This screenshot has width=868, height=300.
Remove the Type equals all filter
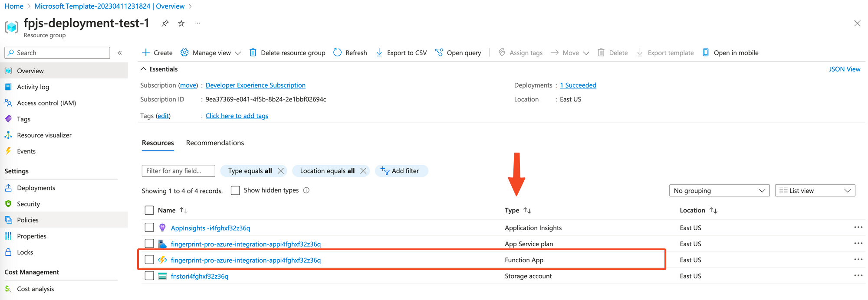281,171
